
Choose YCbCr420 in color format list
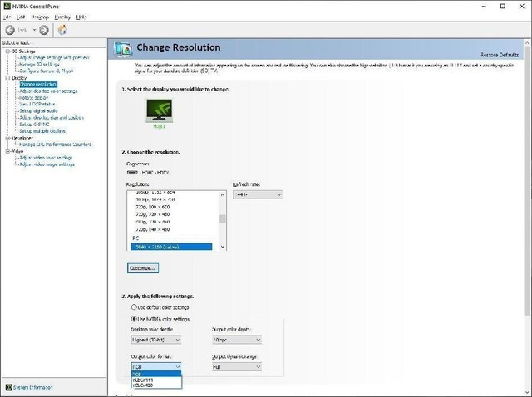pos(156,385)
